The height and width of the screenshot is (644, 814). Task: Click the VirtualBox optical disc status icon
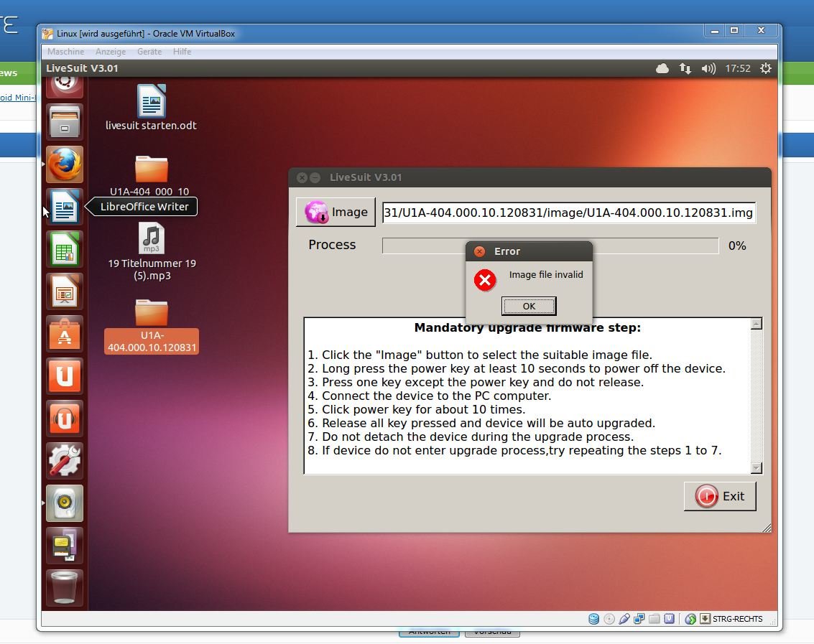pos(609,619)
